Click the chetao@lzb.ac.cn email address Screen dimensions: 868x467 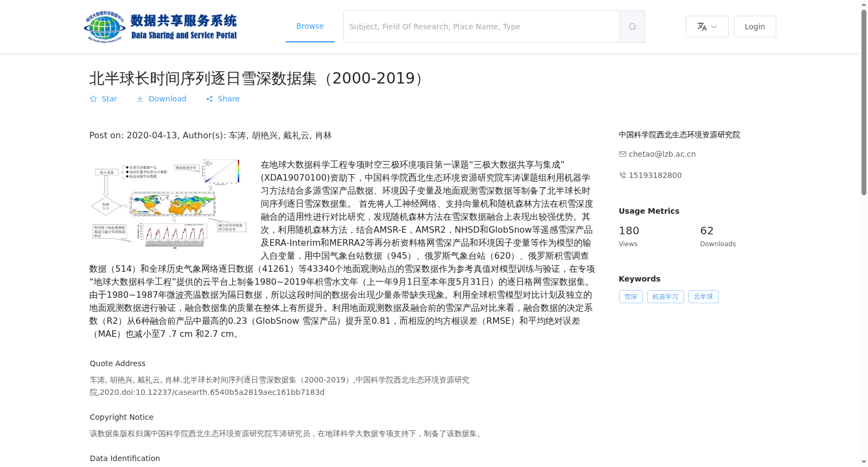(662, 154)
